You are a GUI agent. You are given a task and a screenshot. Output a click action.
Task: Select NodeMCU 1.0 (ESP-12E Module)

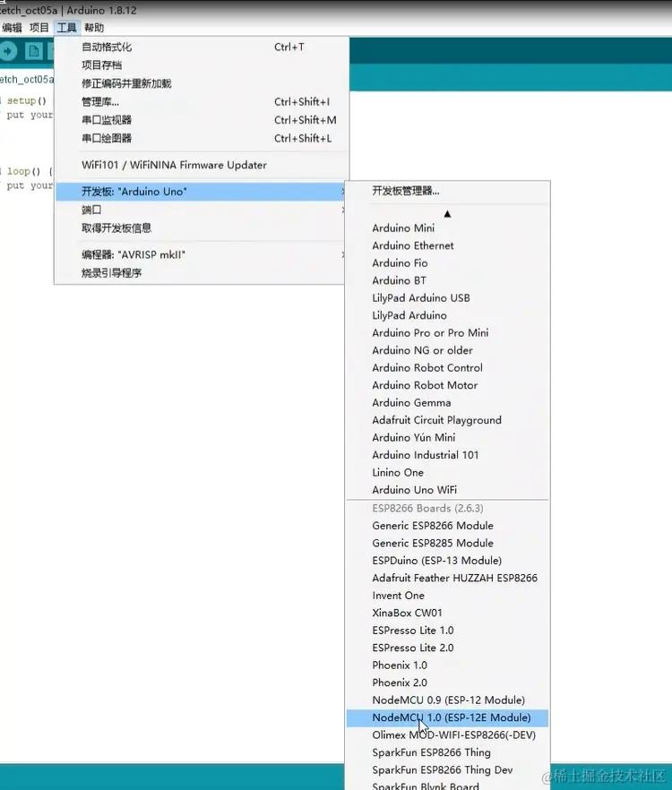(x=448, y=717)
